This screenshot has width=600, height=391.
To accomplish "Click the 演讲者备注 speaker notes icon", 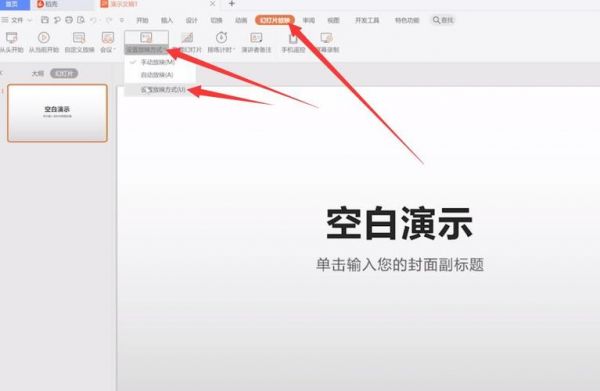I will point(256,37).
